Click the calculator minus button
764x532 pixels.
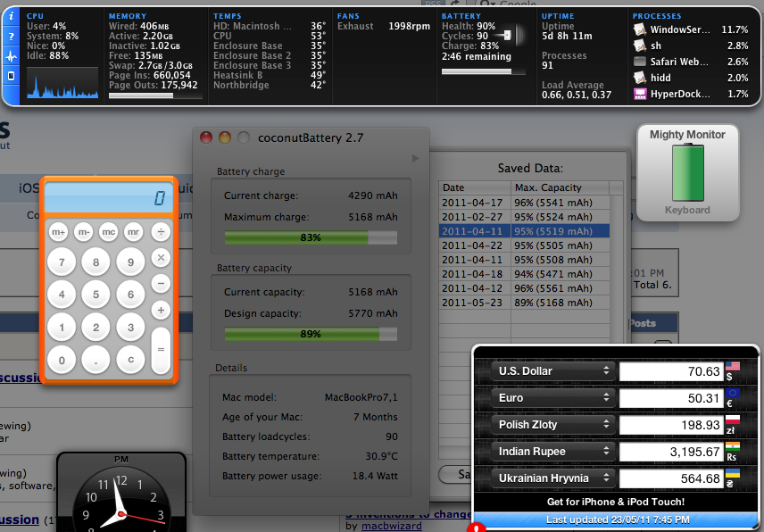tap(161, 284)
